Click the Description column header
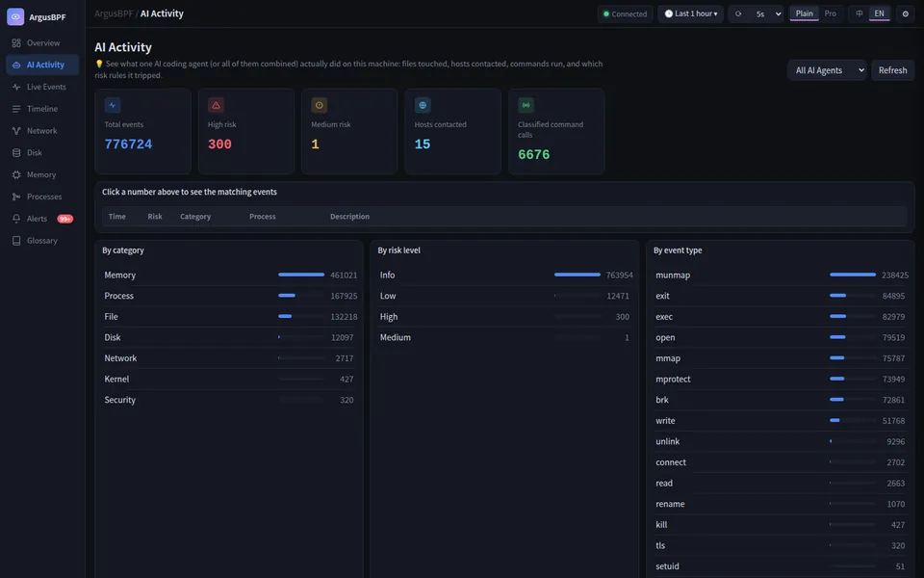Image resolution: width=924 pixels, height=578 pixels. tap(349, 217)
